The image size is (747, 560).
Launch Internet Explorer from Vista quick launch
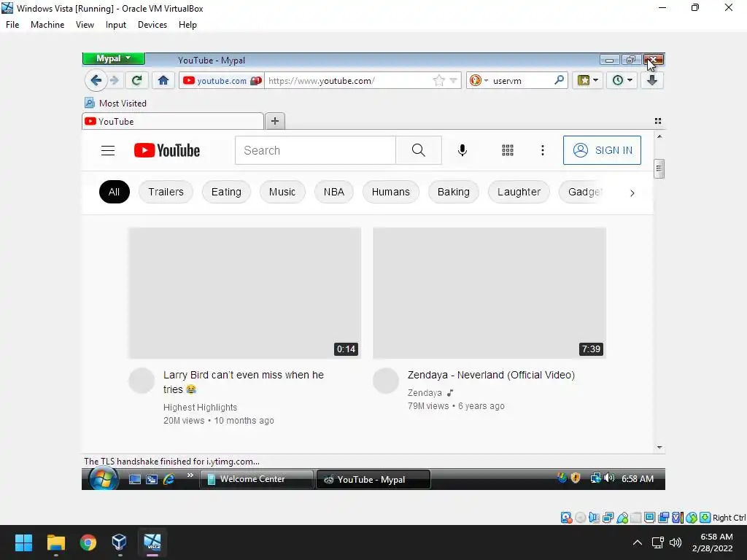[169, 479]
